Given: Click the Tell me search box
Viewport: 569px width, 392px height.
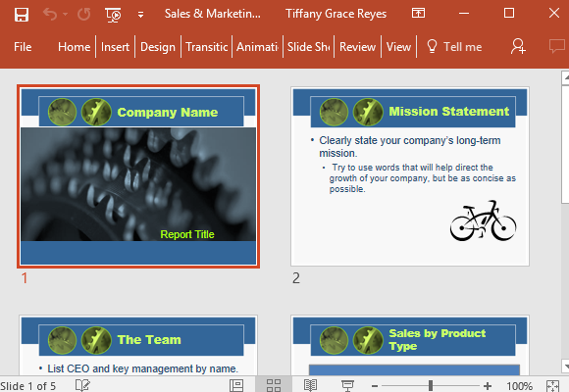Looking at the screenshot, I should [455, 47].
